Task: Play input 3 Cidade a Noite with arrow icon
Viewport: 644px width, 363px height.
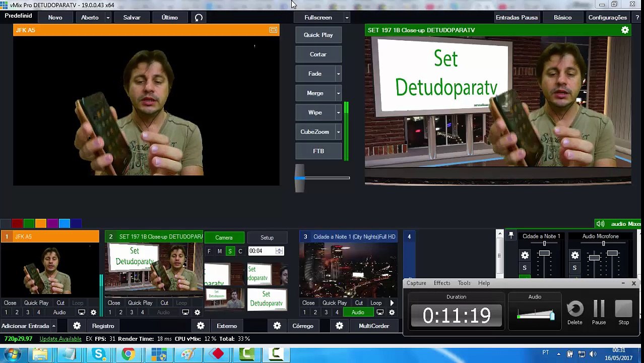Action: pos(392,303)
